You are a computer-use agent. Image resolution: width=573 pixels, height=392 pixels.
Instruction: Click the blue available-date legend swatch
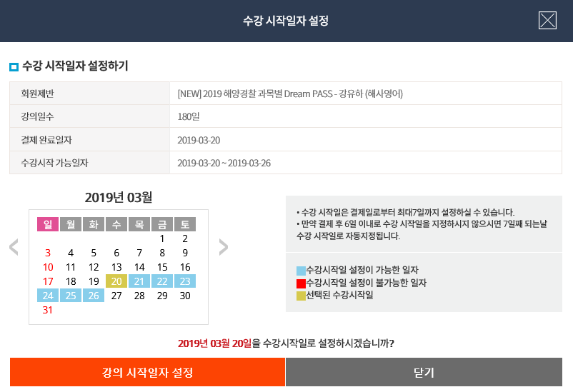[300, 271]
